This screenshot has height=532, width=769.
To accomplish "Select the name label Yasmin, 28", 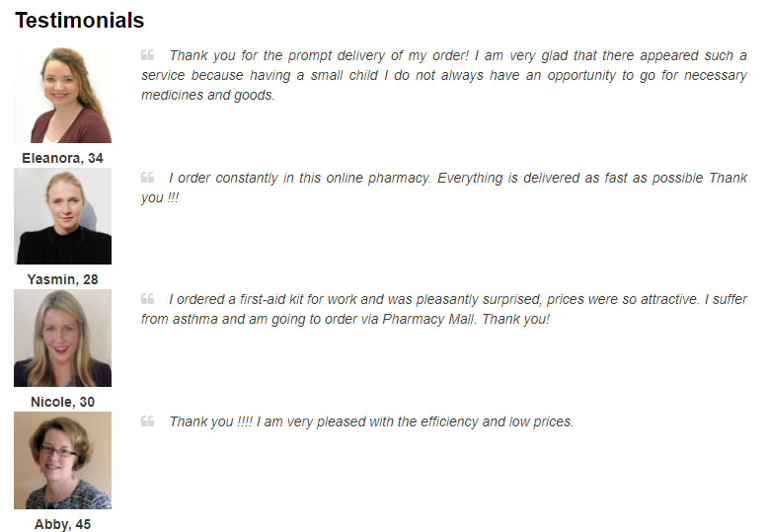I will coord(63,279).
